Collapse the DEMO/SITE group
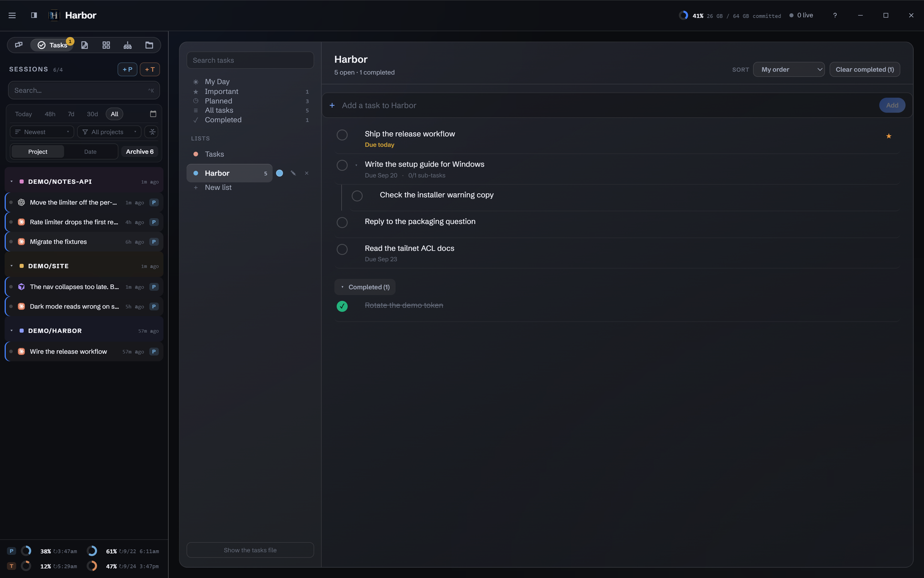The width and height of the screenshot is (924, 578). pyautogui.click(x=12, y=266)
